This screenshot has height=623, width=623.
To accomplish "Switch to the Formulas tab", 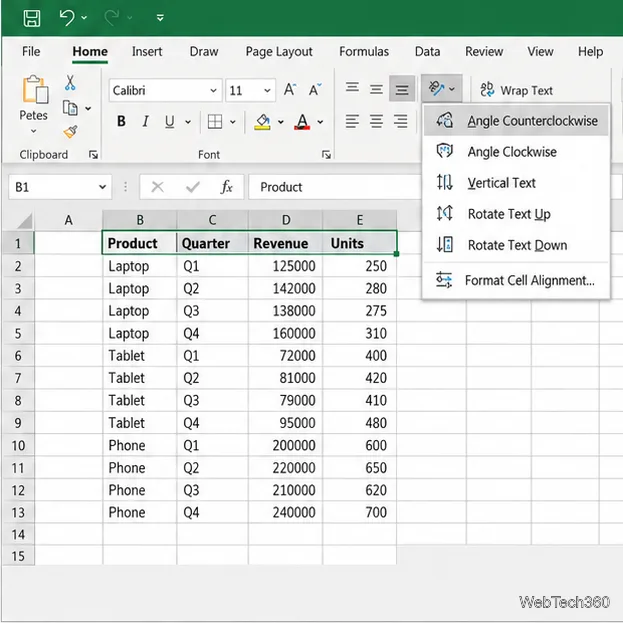I will pyautogui.click(x=364, y=52).
